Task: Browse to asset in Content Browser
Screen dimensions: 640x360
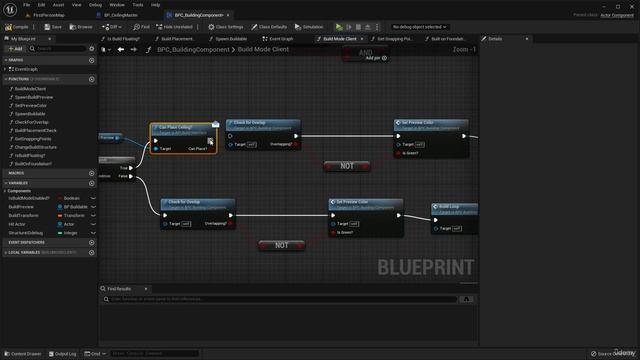Action: point(81,27)
